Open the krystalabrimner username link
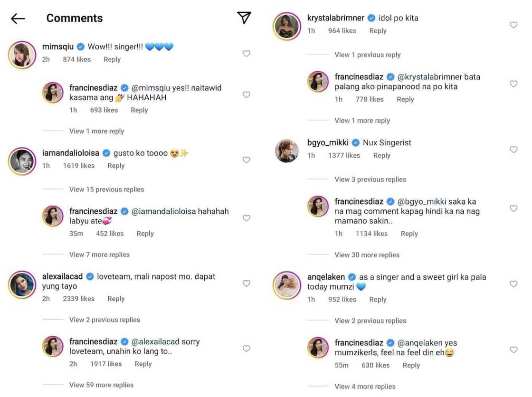 [335, 18]
